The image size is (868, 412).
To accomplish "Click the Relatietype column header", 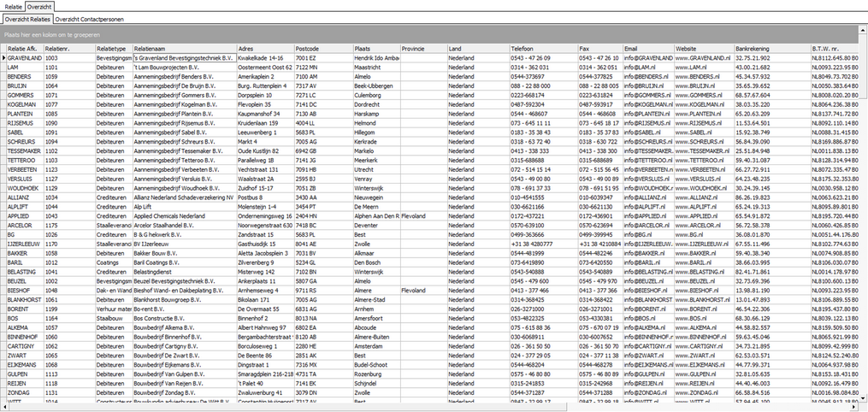I will (114, 49).
